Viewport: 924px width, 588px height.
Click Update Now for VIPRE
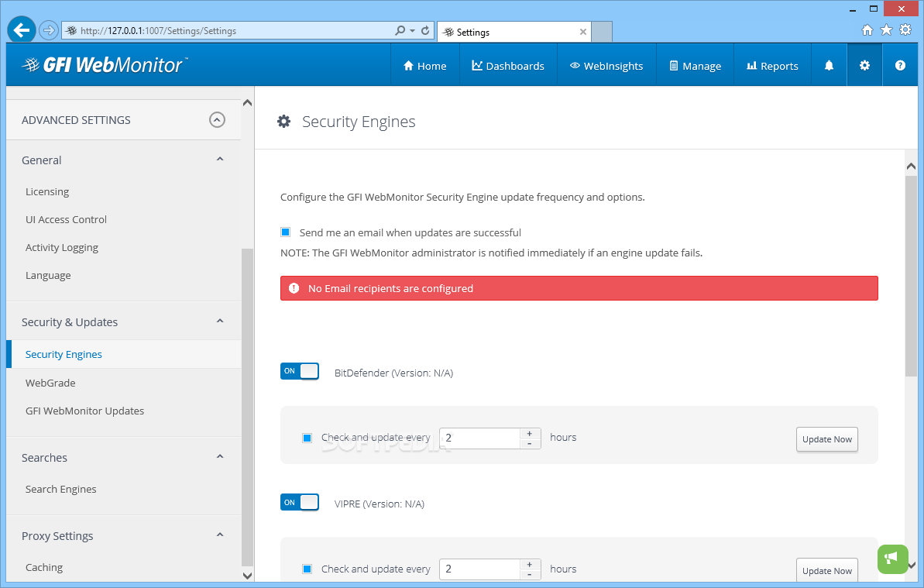click(826, 570)
